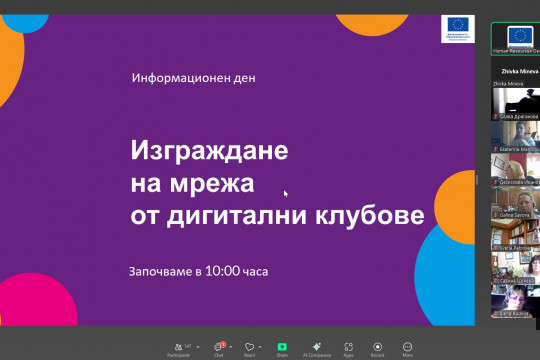Open the More options icon

coord(407,347)
